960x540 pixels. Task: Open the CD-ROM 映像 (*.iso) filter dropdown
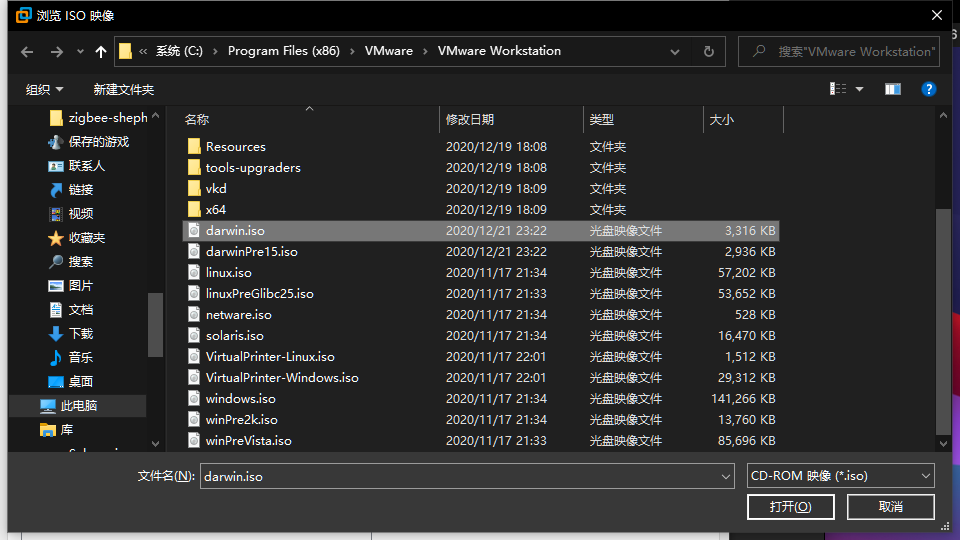[841, 476]
